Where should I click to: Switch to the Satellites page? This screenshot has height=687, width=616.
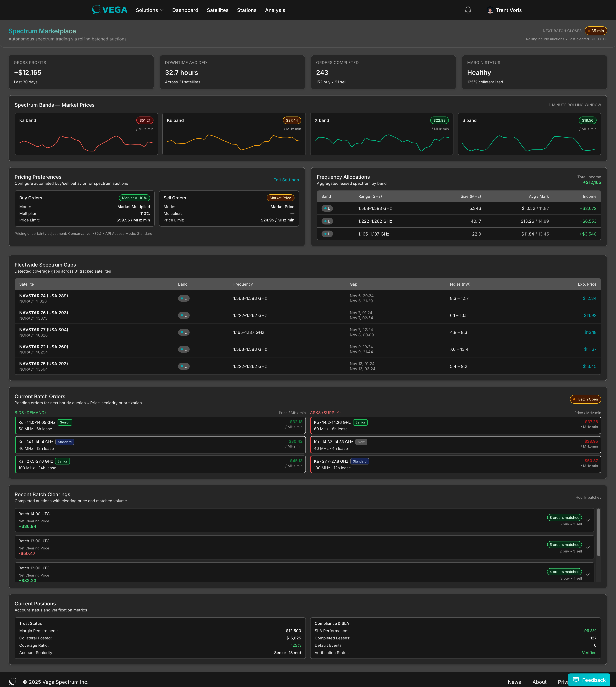click(217, 10)
